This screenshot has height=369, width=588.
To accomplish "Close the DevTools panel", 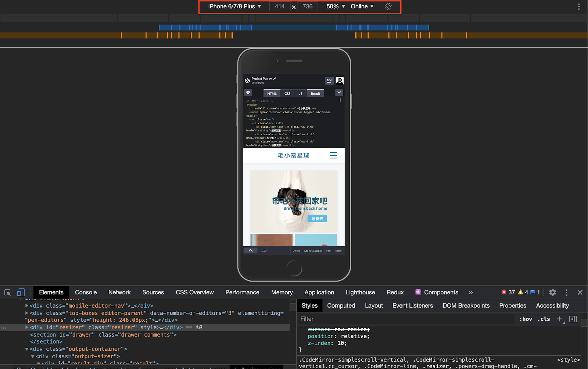I will pyautogui.click(x=580, y=292).
